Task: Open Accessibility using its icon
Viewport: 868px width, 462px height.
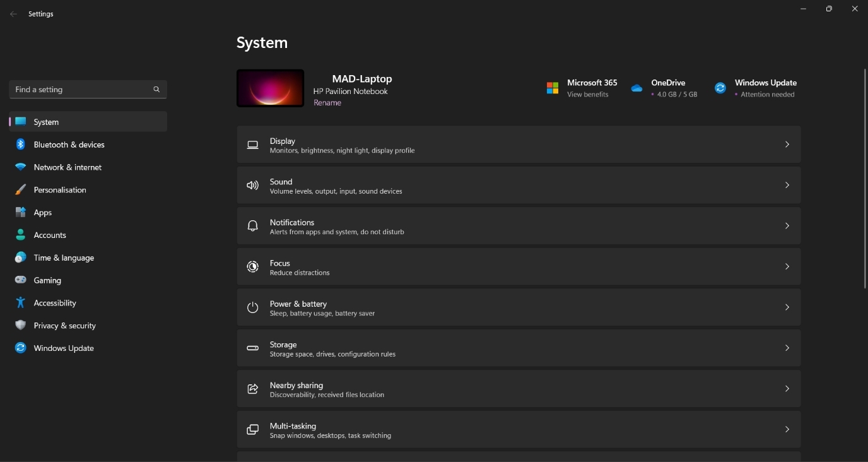Action: point(20,303)
